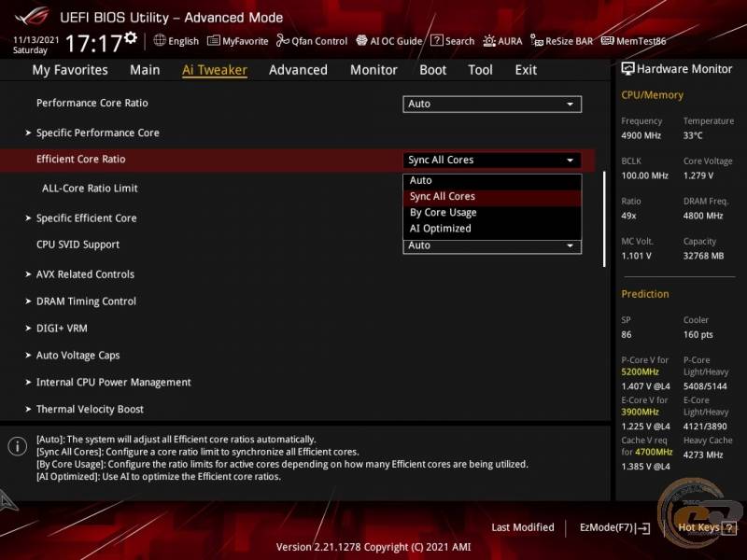Open clock settings gear icon
Screen dimensions: 747x560
[x=131, y=37]
